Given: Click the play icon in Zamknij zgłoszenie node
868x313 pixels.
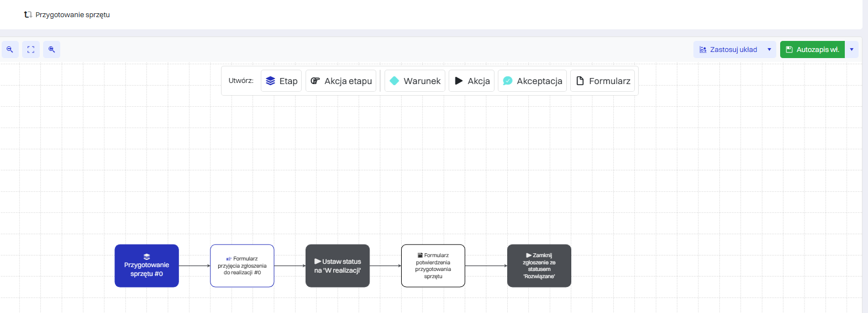Looking at the screenshot, I should (529, 255).
